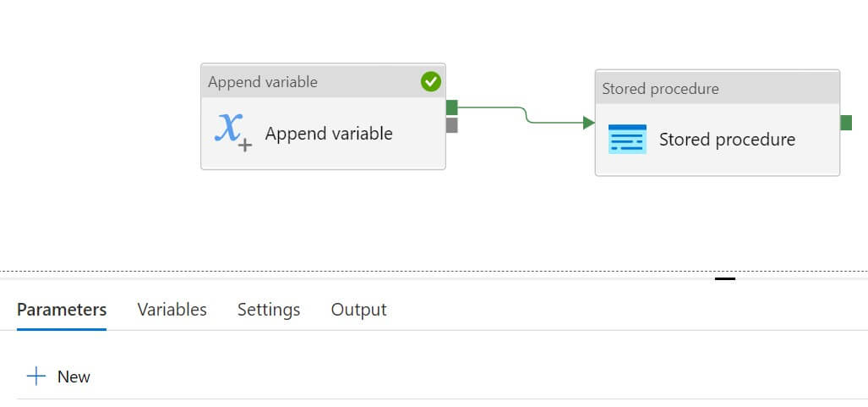Click the Stored procedure activity name text
This screenshot has height=407, width=868.
pyautogui.click(x=727, y=140)
